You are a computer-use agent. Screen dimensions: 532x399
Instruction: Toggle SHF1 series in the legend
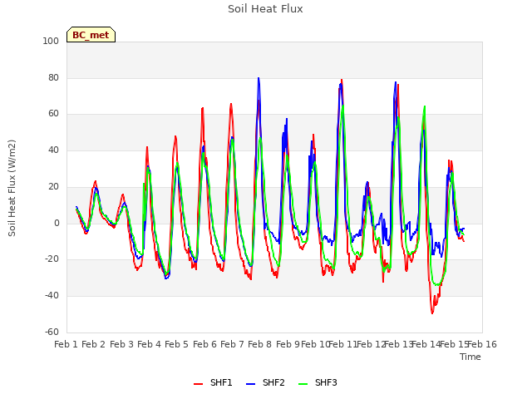click(213, 382)
